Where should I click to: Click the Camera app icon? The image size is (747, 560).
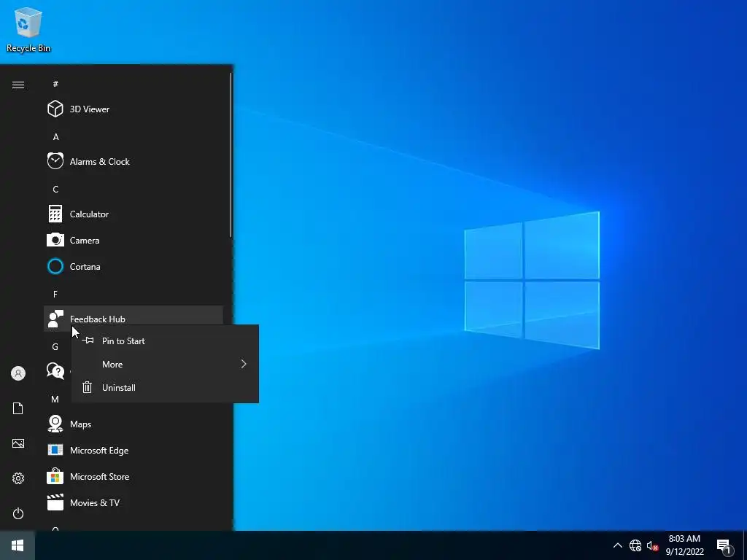(55, 240)
